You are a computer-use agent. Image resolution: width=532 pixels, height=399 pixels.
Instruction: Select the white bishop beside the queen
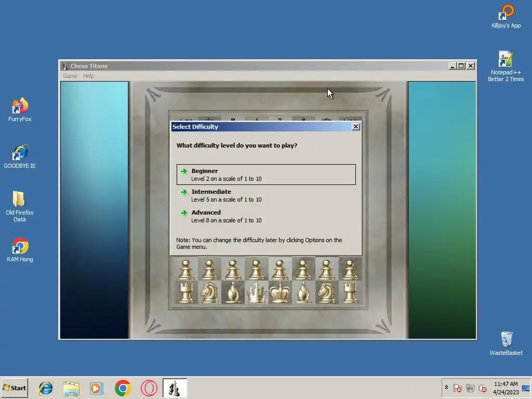(x=233, y=292)
